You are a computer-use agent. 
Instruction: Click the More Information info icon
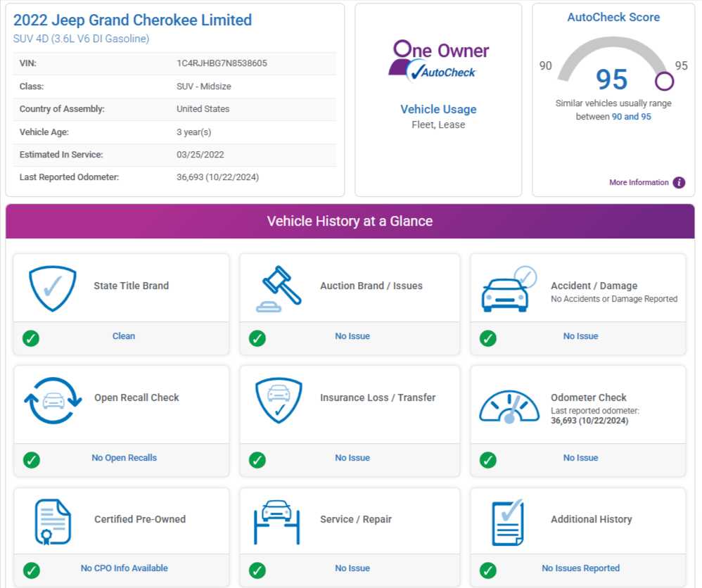(x=679, y=182)
